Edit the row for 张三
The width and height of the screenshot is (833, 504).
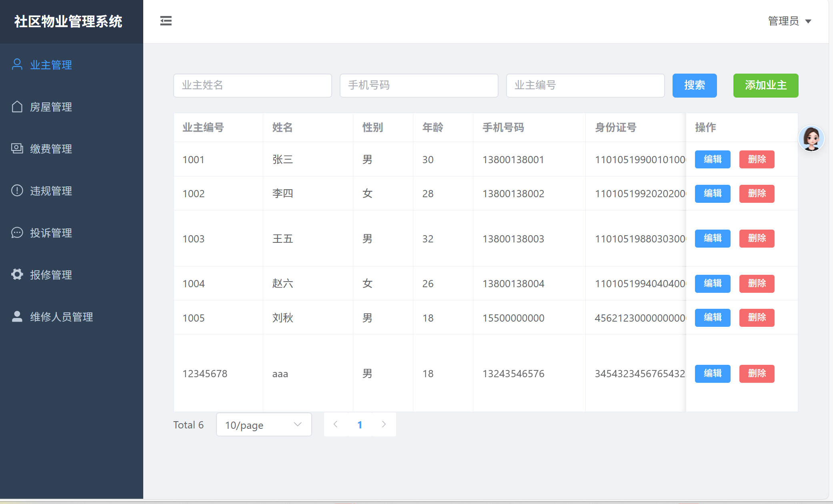tap(712, 159)
